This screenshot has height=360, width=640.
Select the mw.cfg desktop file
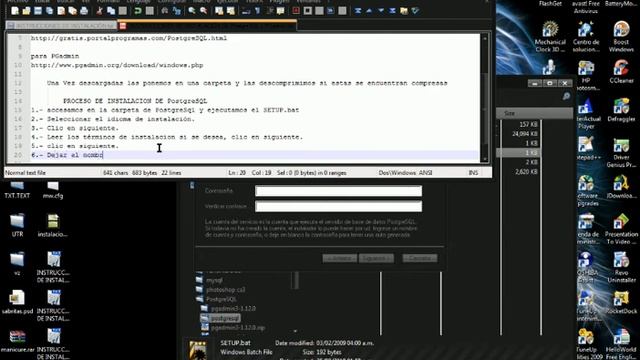pyautogui.click(x=53, y=190)
